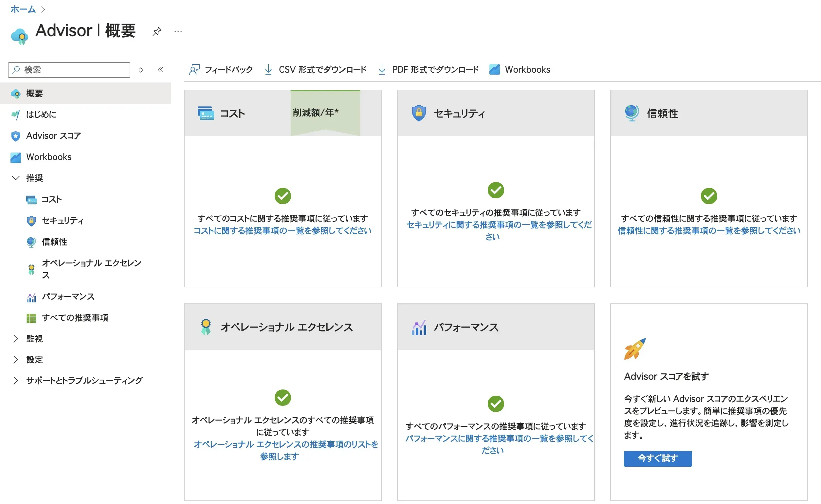
Task: Click the Workbooks toolbar icon
Action: click(x=494, y=69)
